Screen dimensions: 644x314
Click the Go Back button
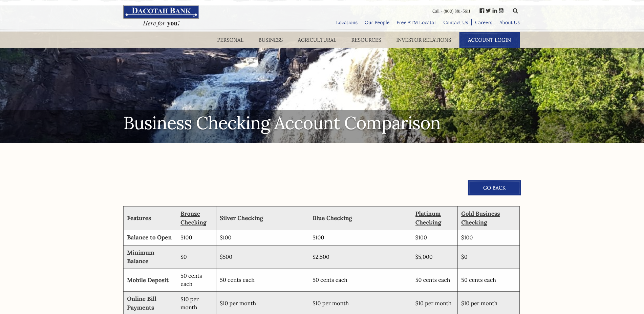[x=494, y=188]
